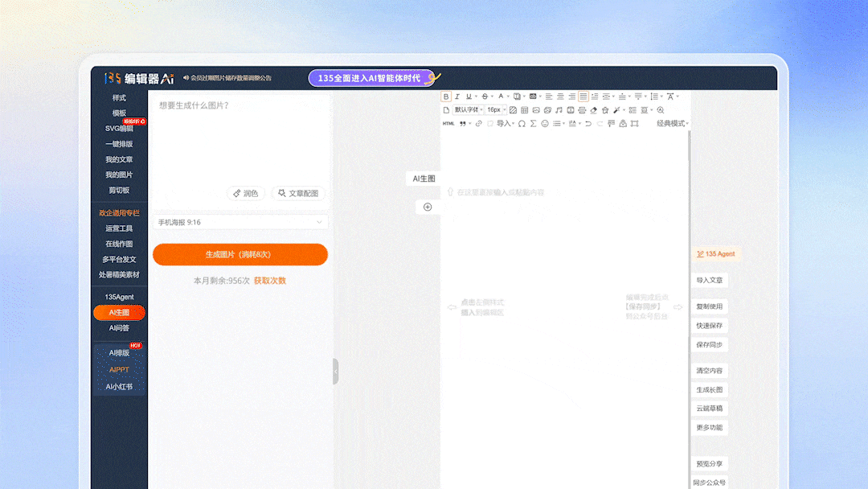Image resolution: width=868 pixels, height=489 pixels.
Task: Open the formula tool via the Σ icon
Action: click(x=533, y=122)
